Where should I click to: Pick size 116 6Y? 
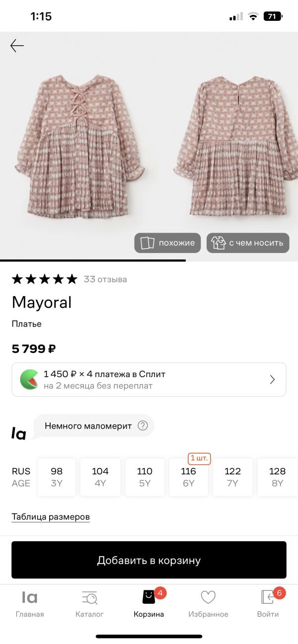point(189,477)
